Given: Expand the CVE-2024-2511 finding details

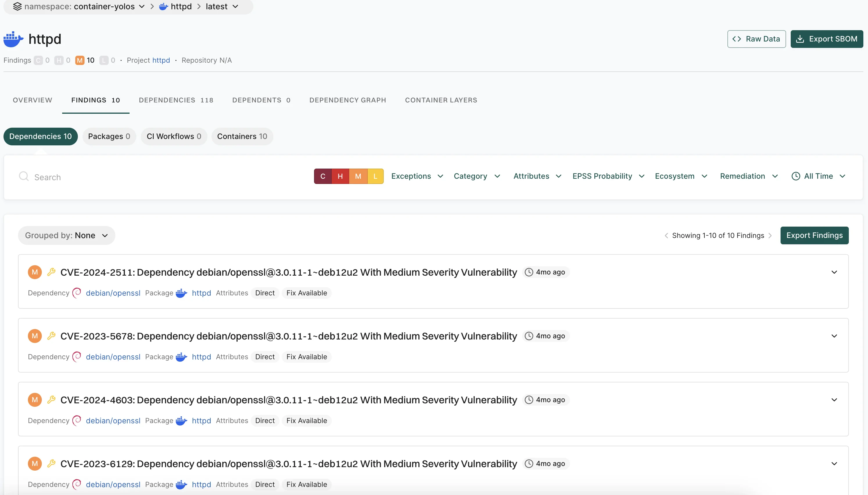Looking at the screenshot, I should (835, 272).
